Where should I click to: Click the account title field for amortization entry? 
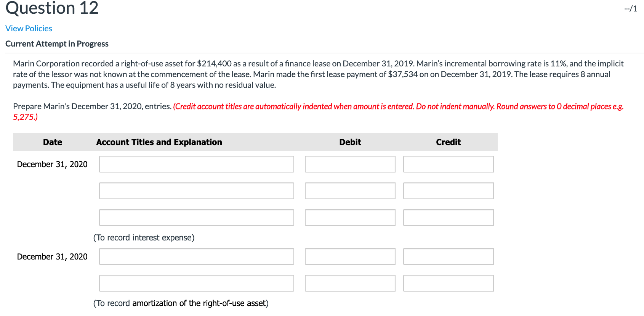196,256
